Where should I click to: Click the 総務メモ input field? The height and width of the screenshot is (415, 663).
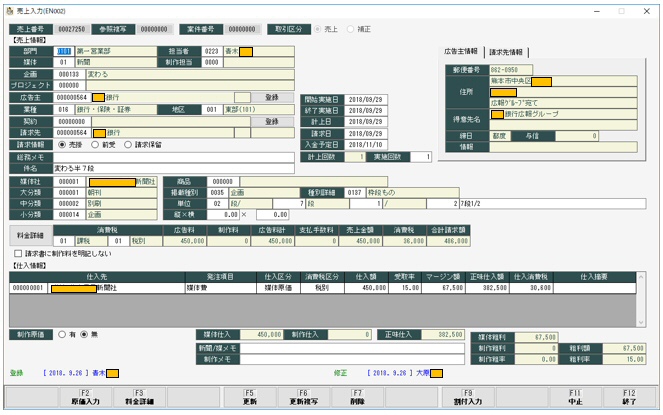click(x=174, y=157)
